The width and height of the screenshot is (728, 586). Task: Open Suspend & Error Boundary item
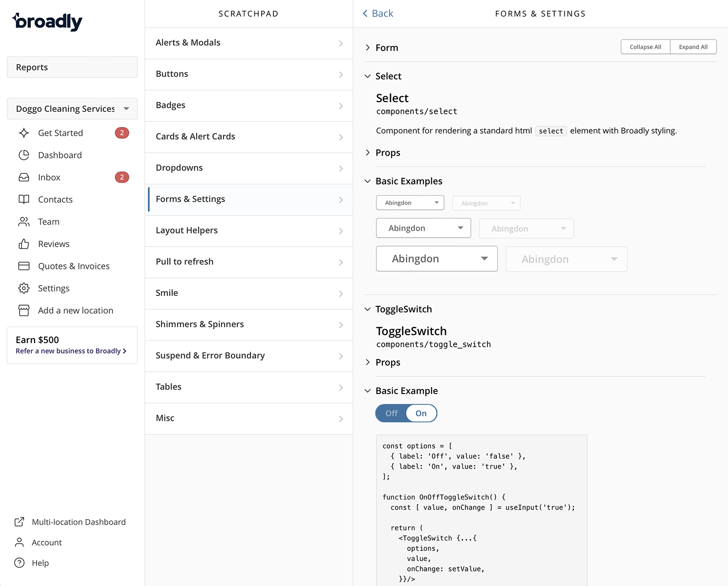249,356
